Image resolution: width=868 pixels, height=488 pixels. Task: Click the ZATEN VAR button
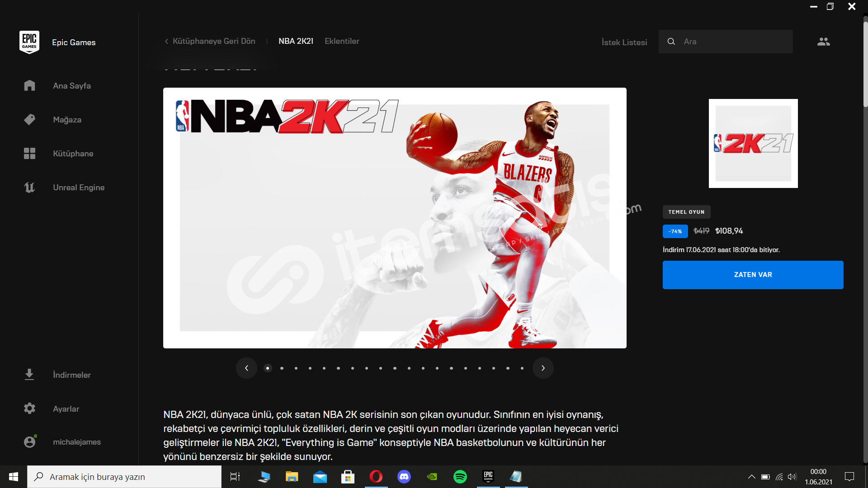(753, 275)
